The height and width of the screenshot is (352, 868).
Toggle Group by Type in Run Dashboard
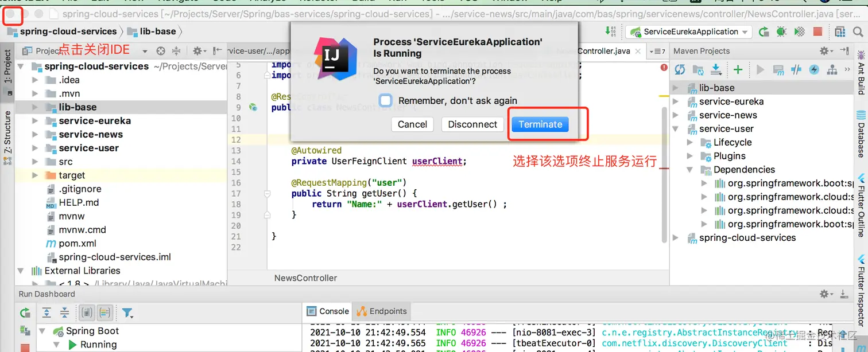[x=87, y=313]
